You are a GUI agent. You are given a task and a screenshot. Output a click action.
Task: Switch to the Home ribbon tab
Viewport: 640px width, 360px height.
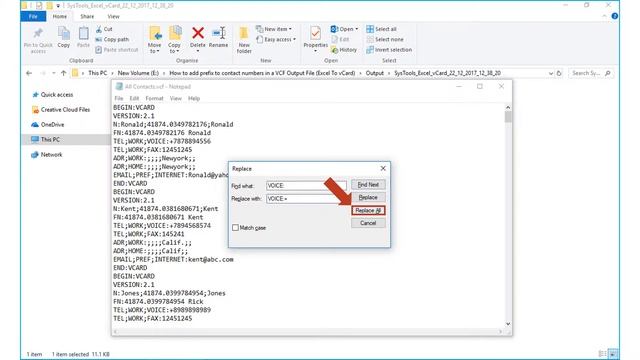pyautogui.click(x=60, y=16)
